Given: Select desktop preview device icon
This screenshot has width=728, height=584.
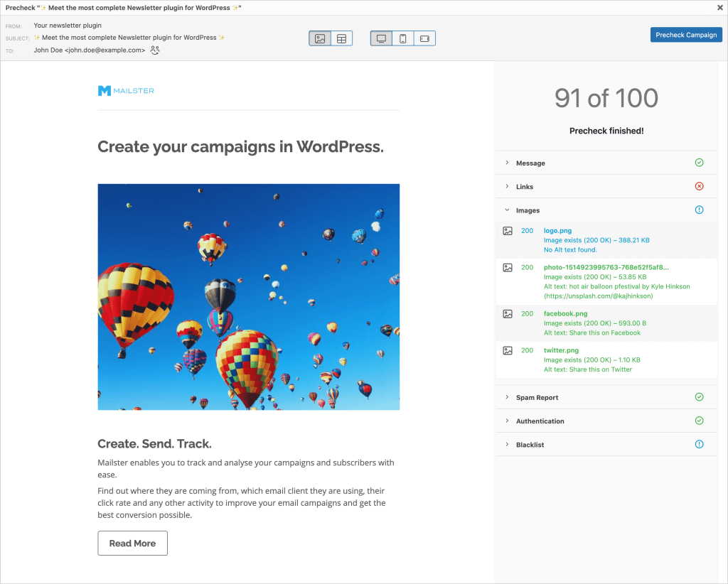Looking at the screenshot, I should [382, 38].
